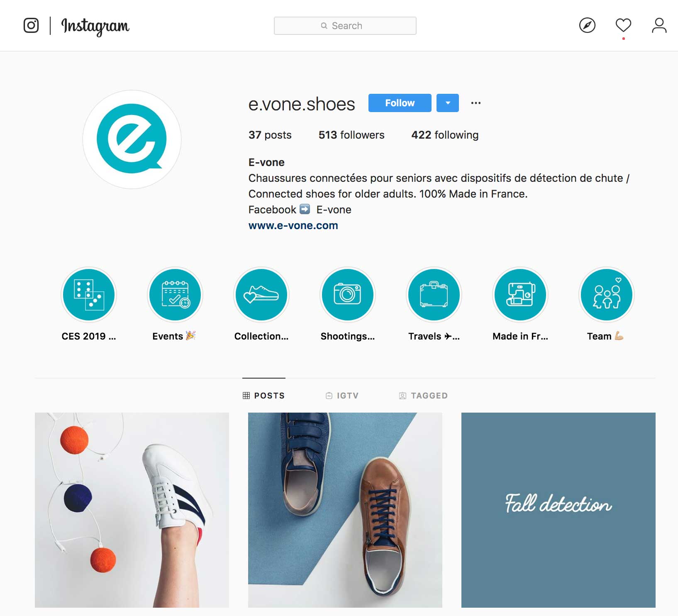Visit the www.e-vone.com link

point(293,225)
